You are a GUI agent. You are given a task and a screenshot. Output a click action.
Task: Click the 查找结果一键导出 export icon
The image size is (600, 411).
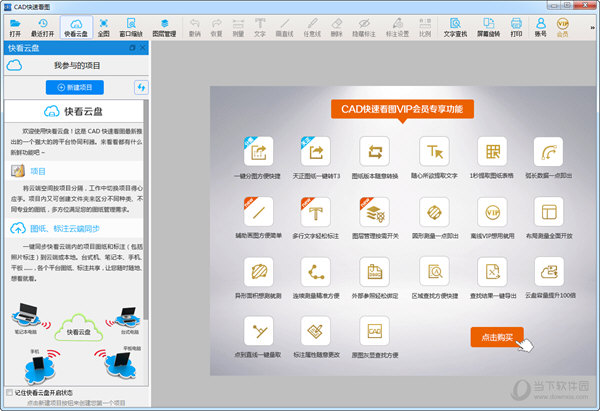point(492,272)
